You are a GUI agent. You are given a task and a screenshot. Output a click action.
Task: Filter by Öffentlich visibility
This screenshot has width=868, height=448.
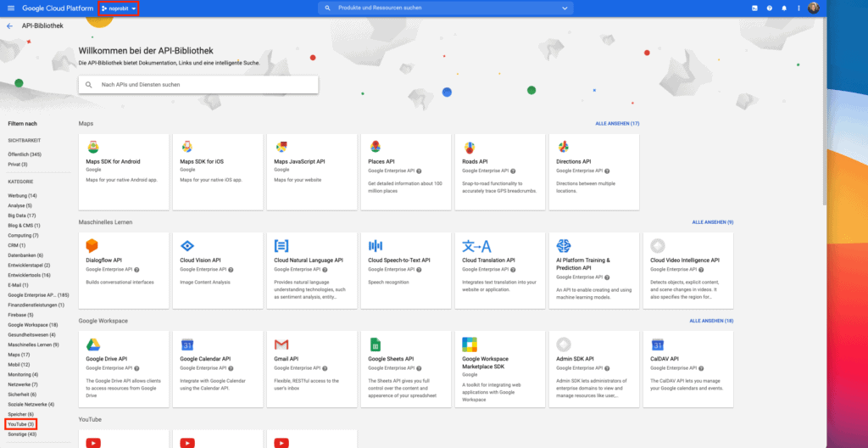25,154
